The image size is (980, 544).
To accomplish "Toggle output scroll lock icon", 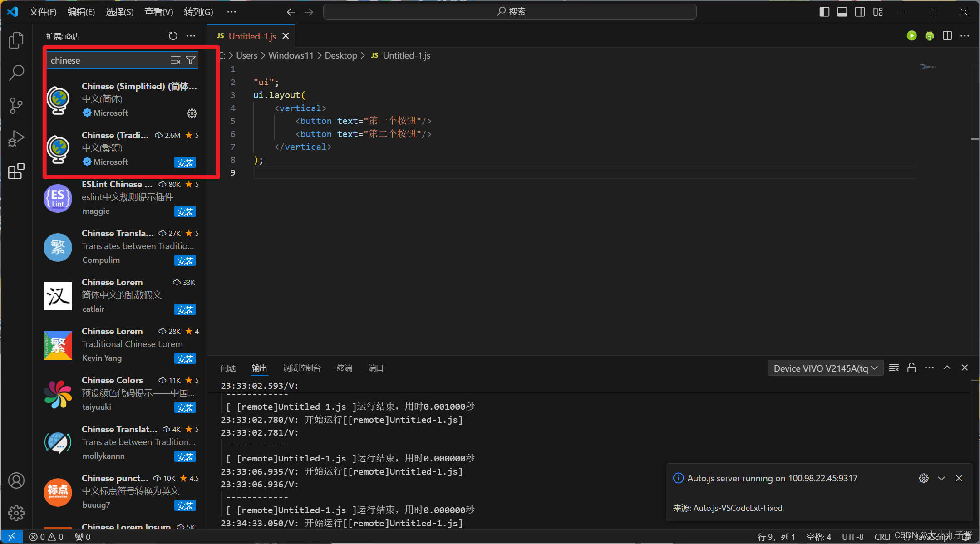I will (x=911, y=368).
